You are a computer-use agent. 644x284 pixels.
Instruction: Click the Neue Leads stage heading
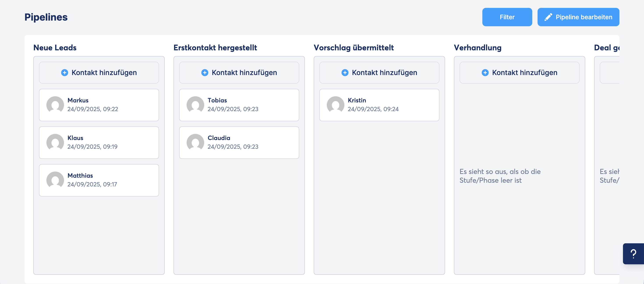(x=55, y=48)
